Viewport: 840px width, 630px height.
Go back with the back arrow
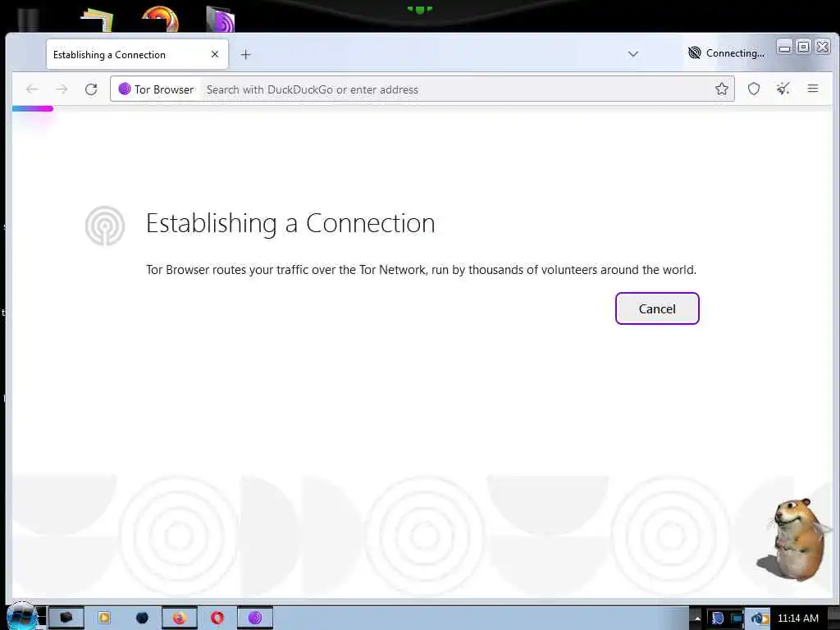[x=32, y=89]
